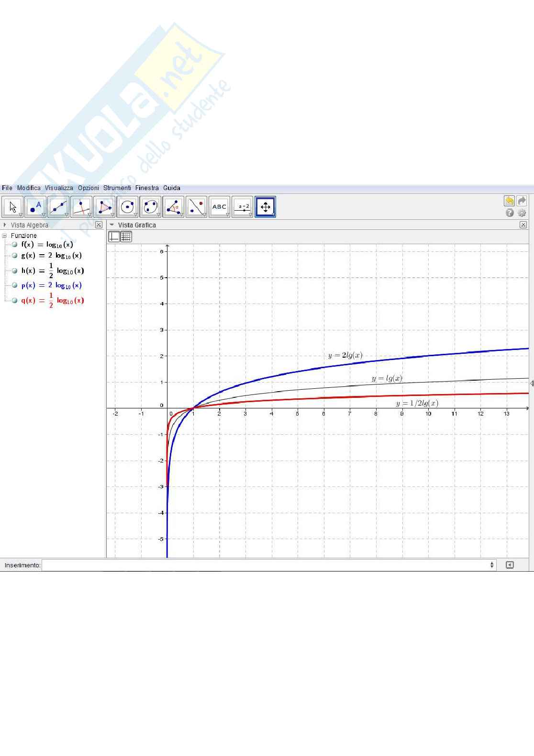Expand the Vista Algebra panel triangle
Viewport: 534px width, 756px height.
tap(5, 225)
